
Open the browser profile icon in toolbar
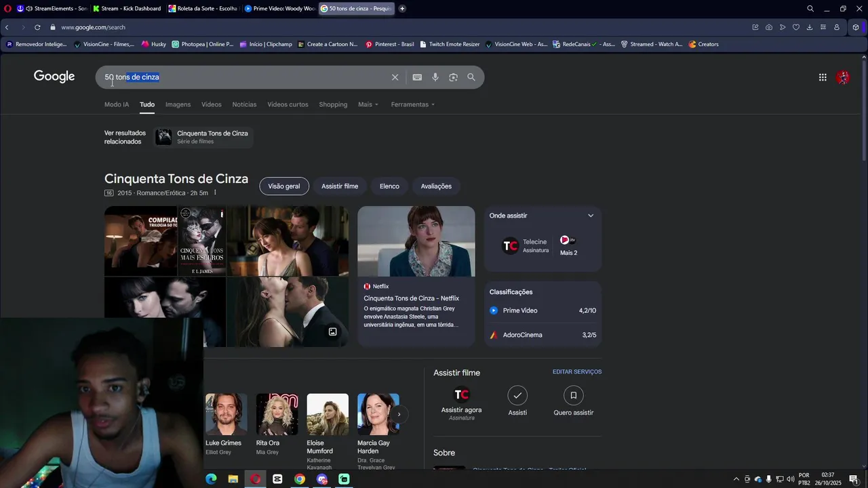point(837,27)
